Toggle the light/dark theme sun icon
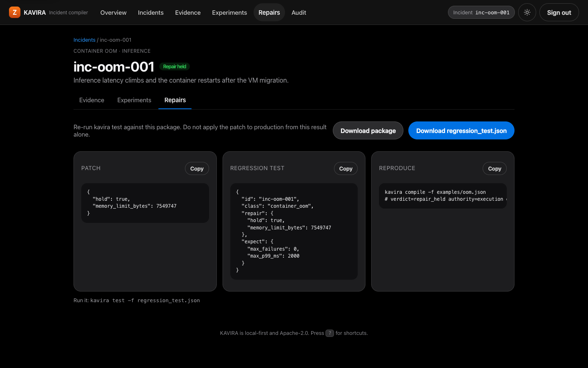588x368 pixels. pyautogui.click(x=527, y=12)
